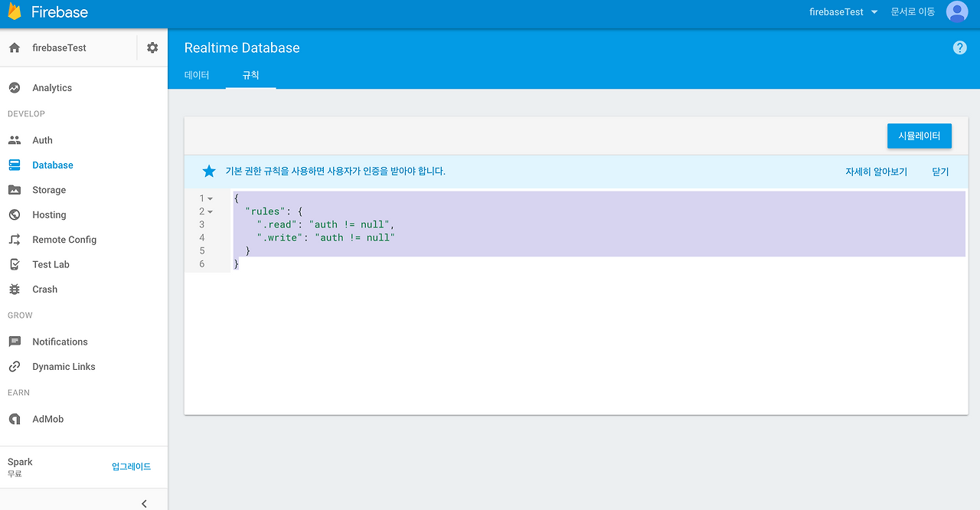Click the Realtime Database title
This screenshot has height=510, width=980.
[x=242, y=47]
